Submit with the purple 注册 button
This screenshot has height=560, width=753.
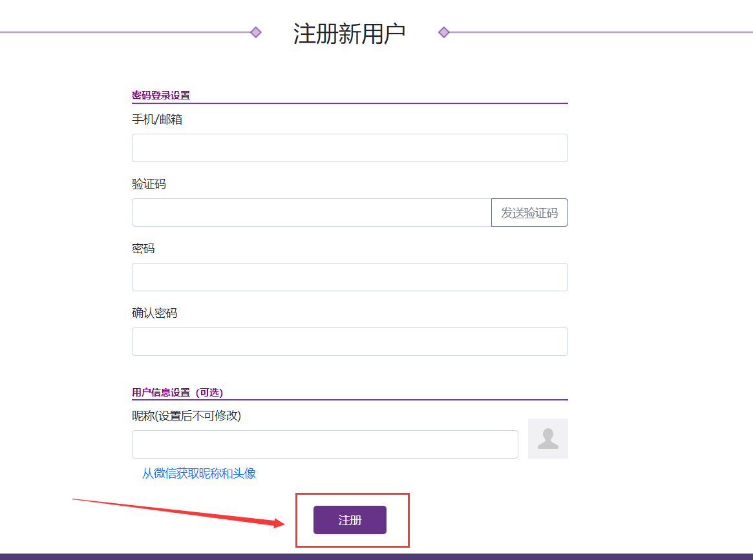(x=350, y=520)
